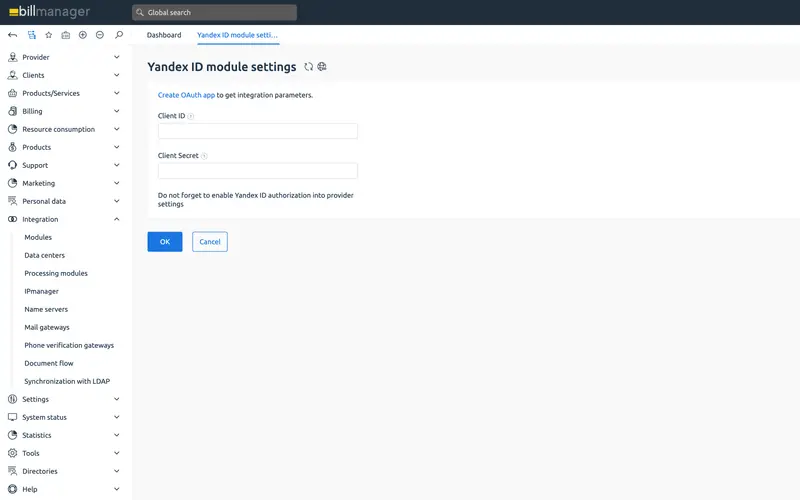This screenshot has width=800, height=500.
Task: Open Document flow menu item
Action: pyautogui.click(x=49, y=363)
